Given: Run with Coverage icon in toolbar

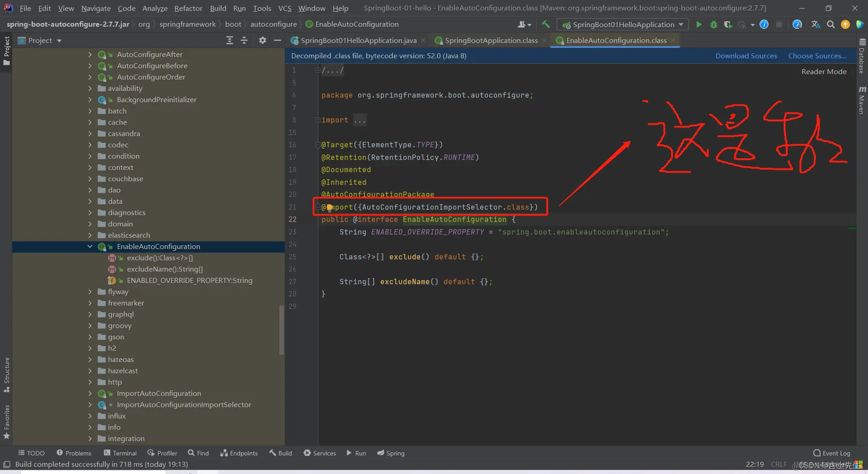Looking at the screenshot, I should pyautogui.click(x=728, y=24).
